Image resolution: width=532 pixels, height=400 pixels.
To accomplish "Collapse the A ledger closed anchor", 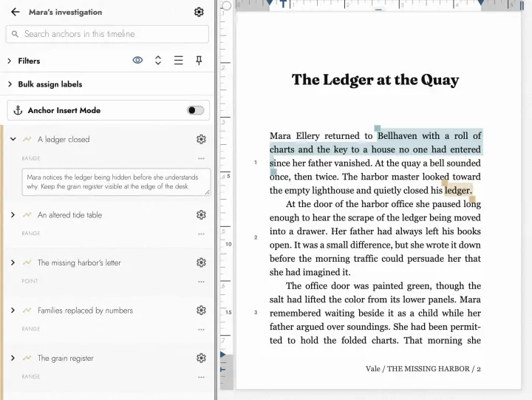I will (13, 139).
